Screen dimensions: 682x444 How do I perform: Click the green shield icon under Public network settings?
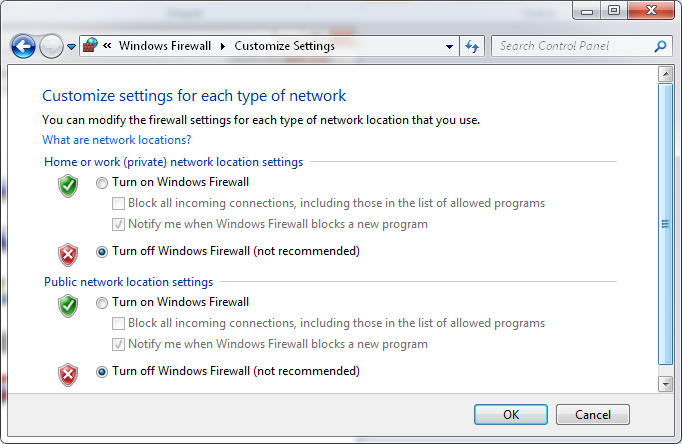point(68,306)
